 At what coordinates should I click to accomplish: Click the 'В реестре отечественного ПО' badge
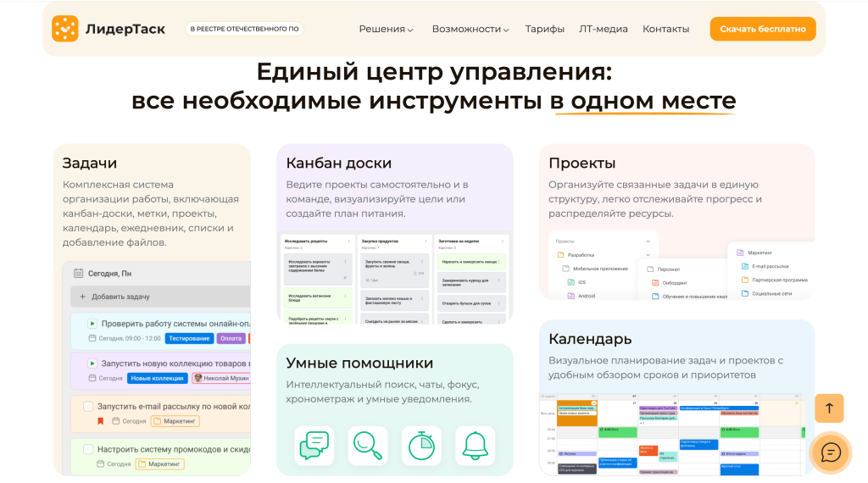[x=244, y=29]
